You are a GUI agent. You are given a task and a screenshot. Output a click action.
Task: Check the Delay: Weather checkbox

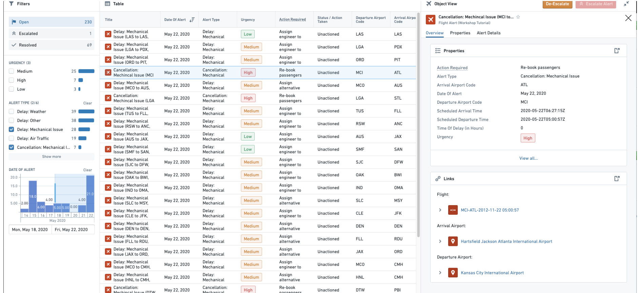(x=12, y=112)
